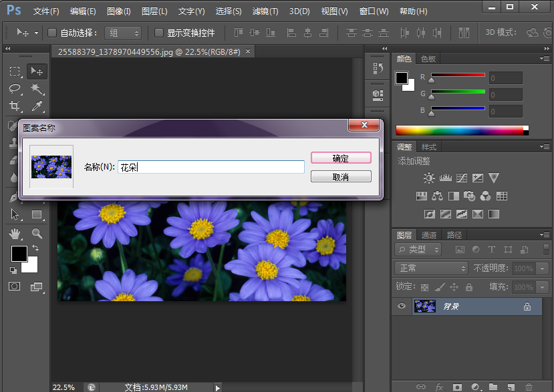Switch to the 样式 tab
554x392 pixels.
point(429,147)
